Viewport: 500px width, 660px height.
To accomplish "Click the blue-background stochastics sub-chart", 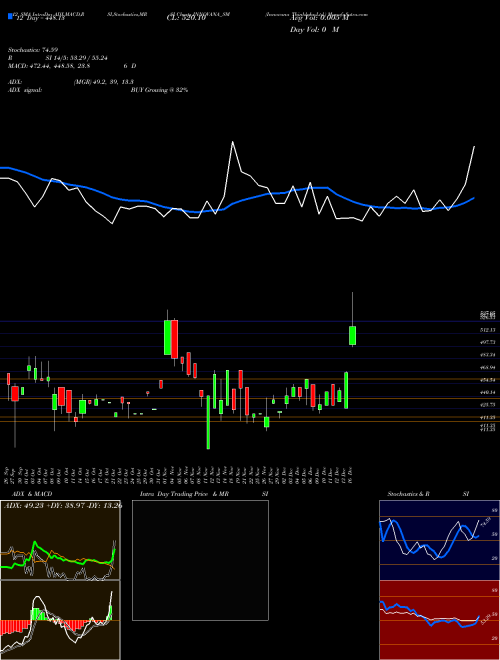I will 439,540.
